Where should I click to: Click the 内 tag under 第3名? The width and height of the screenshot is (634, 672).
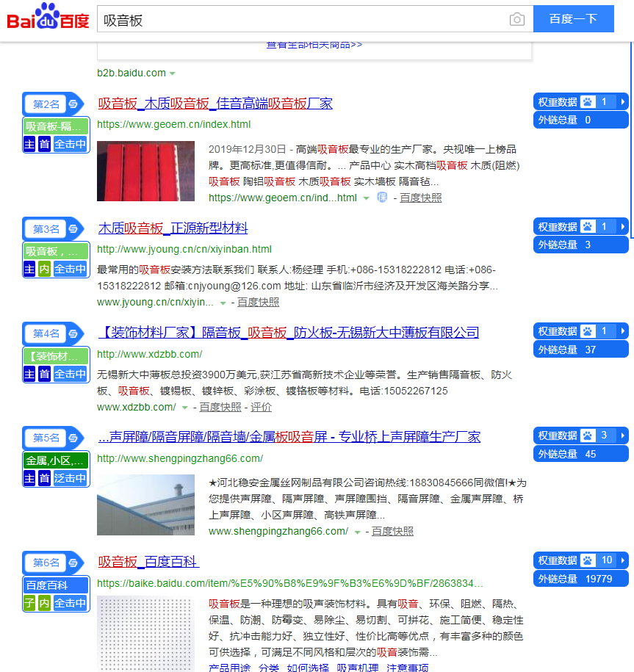pyautogui.click(x=45, y=269)
